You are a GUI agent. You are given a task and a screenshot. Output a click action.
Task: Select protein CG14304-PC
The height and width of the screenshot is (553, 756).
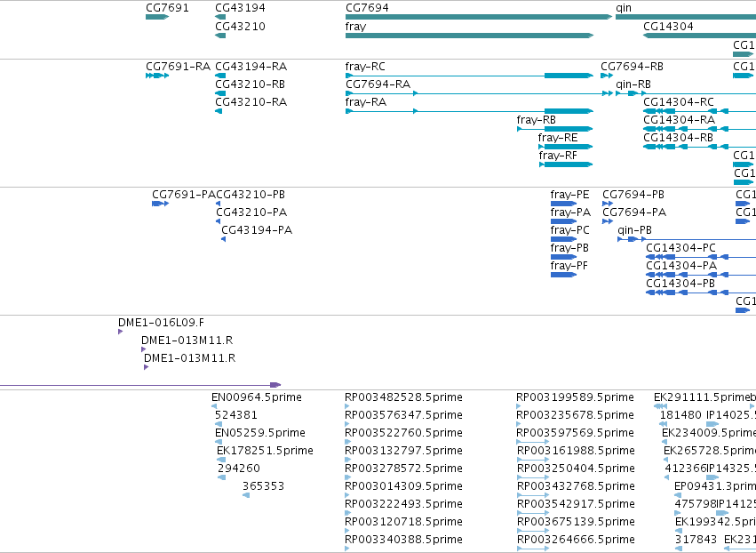pyautogui.click(x=680, y=248)
